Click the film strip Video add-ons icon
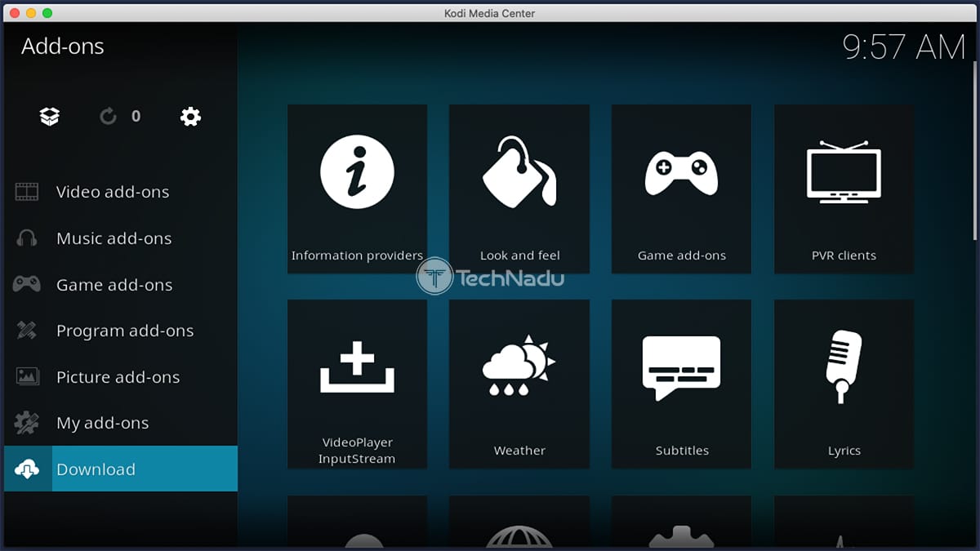The height and width of the screenshot is (551, 980). click(27, 192)
